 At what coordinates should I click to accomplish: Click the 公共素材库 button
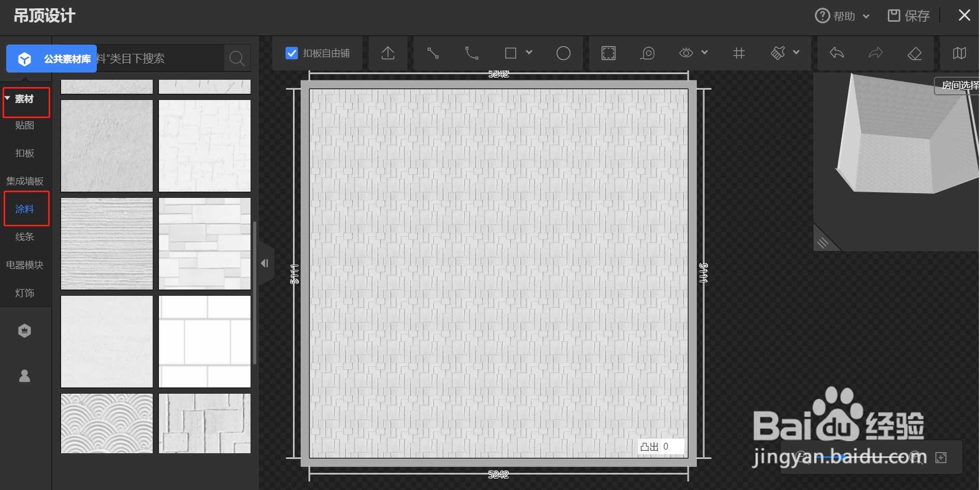[x=51, y=59]
